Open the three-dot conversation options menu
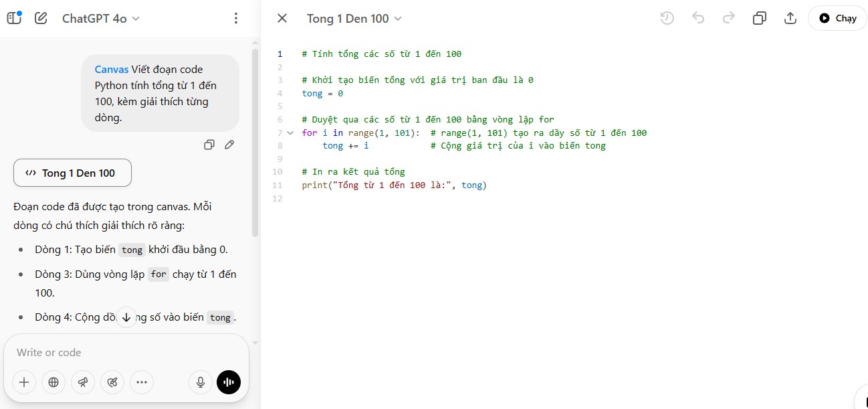868x409 pixels. coord(235,18)
